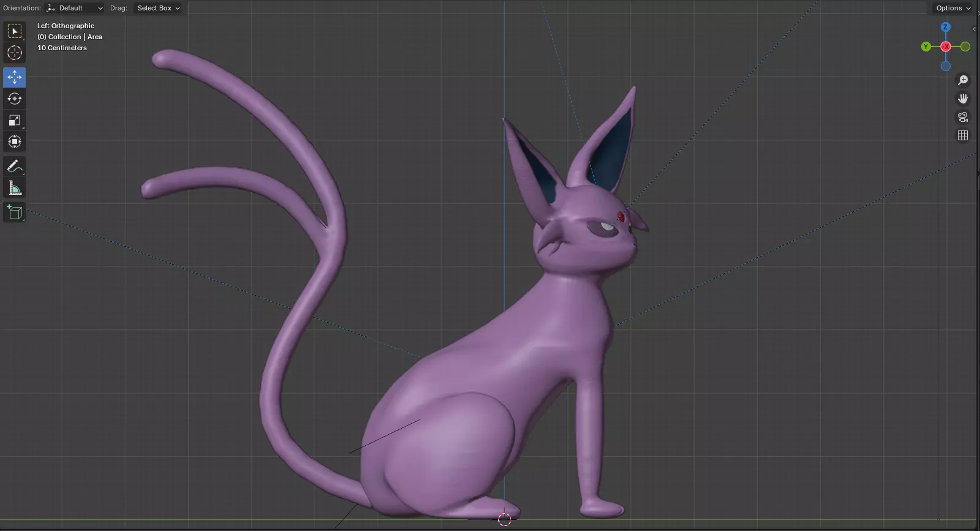This screenshot has height=531, width=980.
Task: Choose the Rotate tool
Action: (15, 99)
